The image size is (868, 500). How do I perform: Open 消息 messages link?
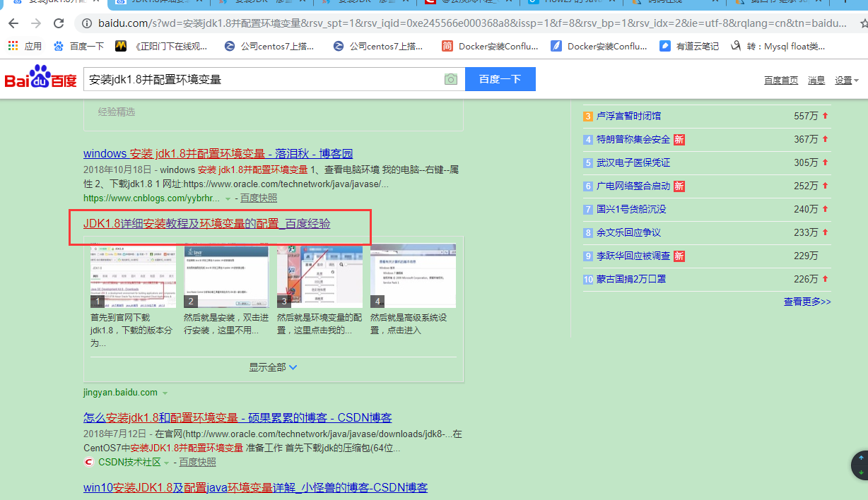pos(816,81)
